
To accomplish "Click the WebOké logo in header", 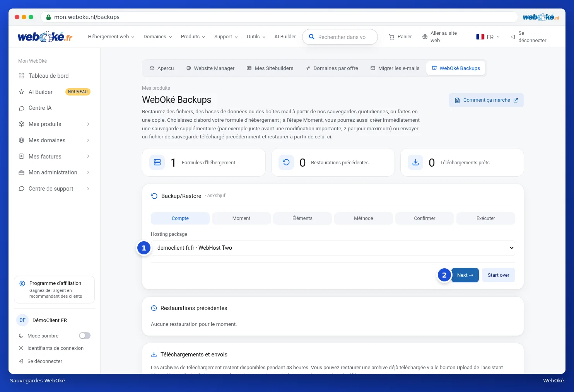I will [45, 37].
